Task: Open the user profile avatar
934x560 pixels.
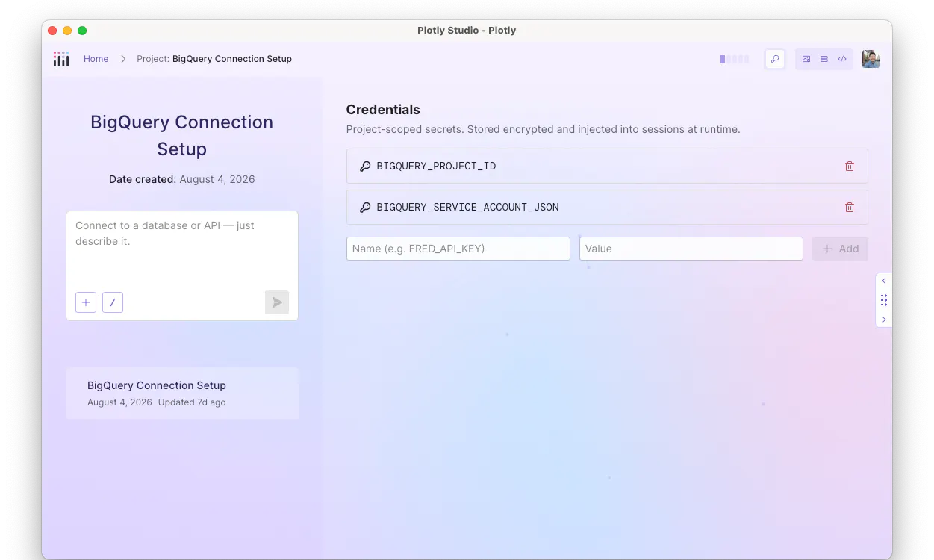Action: [871, 59]
